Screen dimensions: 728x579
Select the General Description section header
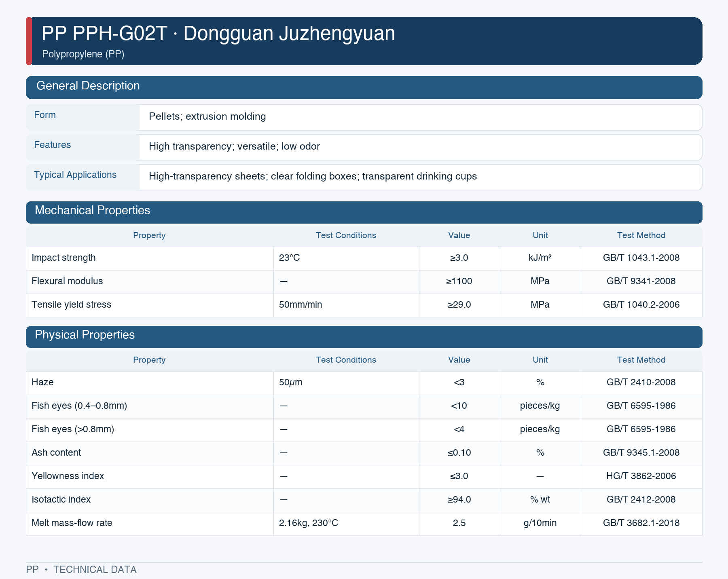(x=364, y=87)
